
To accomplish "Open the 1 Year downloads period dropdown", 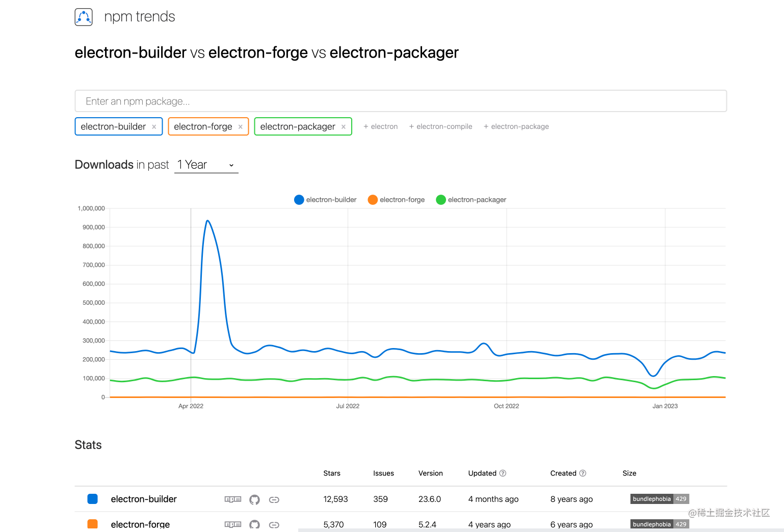I will tap(206, 165).
